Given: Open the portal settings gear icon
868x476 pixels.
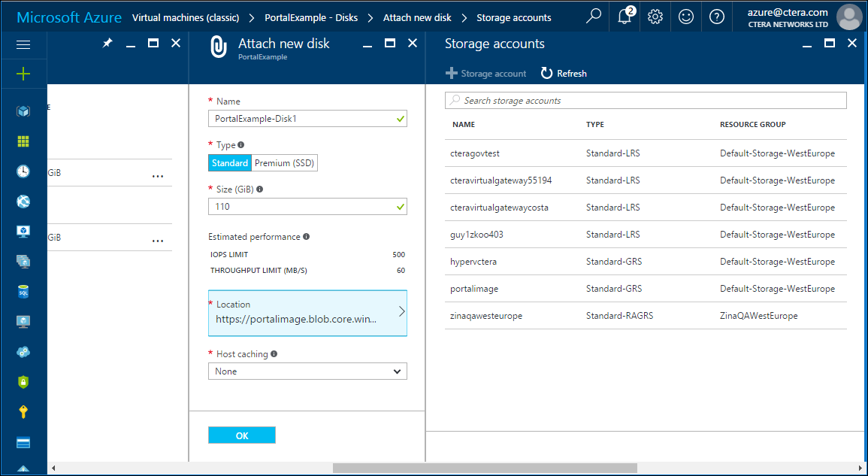Looking at the screenshot, I should [655, 17].
